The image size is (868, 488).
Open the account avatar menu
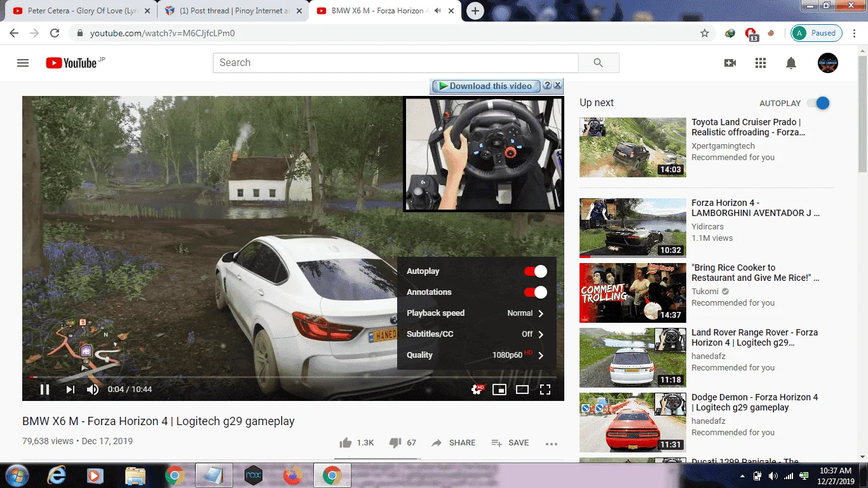(x=827, y=63)
